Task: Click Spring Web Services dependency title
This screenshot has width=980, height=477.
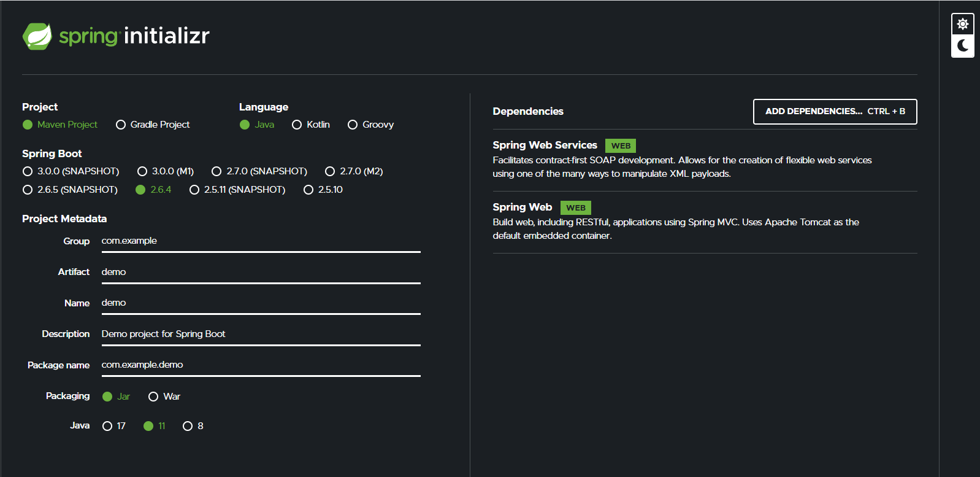Action: [545, 145]
